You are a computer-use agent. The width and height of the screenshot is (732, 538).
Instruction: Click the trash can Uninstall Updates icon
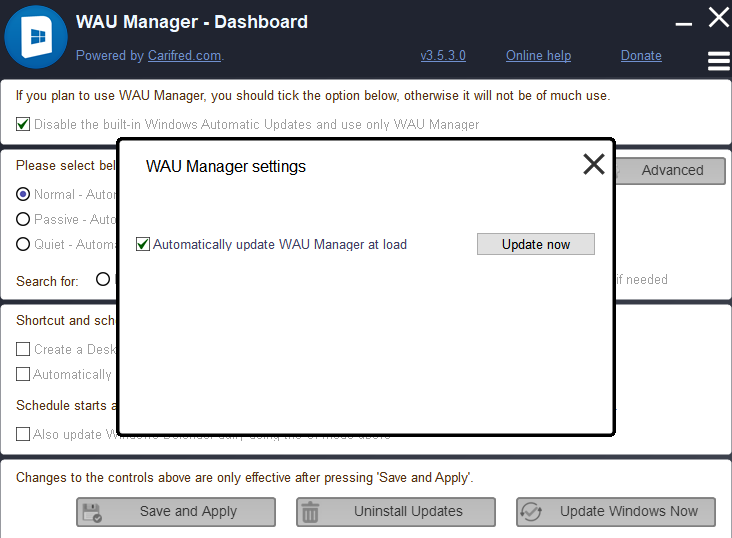pos(311,512)
